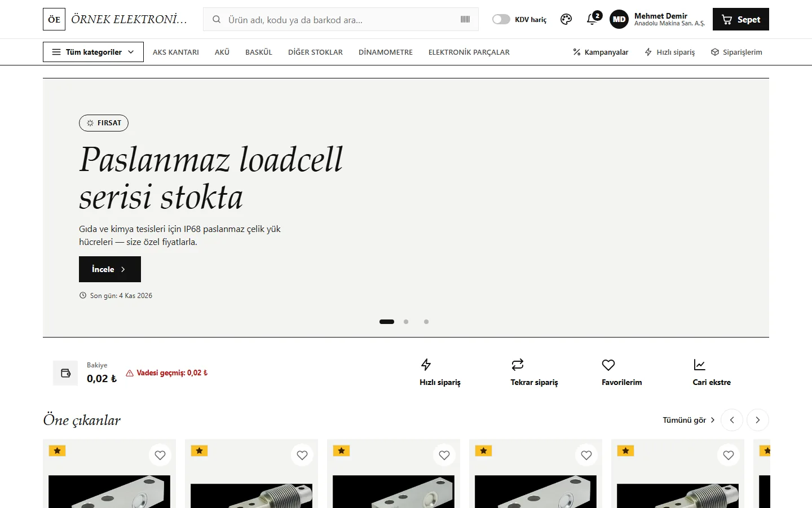Open Kampanyalar in the navigation bar
This screenshot has height=508, width=812.
pos(601,52)
